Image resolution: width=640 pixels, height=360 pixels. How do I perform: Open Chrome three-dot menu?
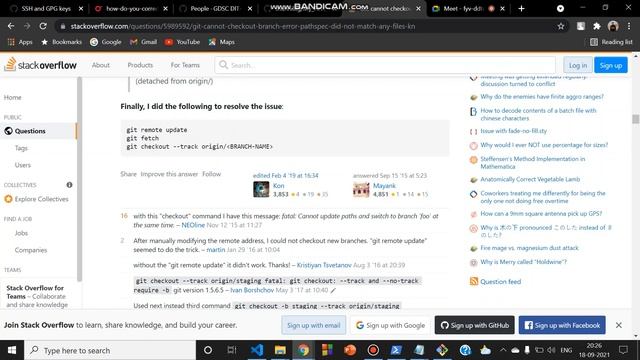pos(629,26)
